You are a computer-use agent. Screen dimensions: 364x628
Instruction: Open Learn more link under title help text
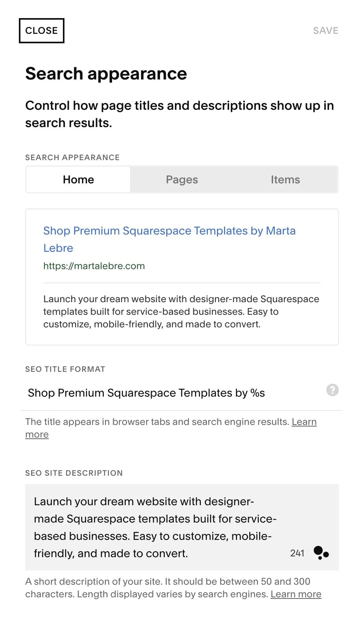click(304, 422)
